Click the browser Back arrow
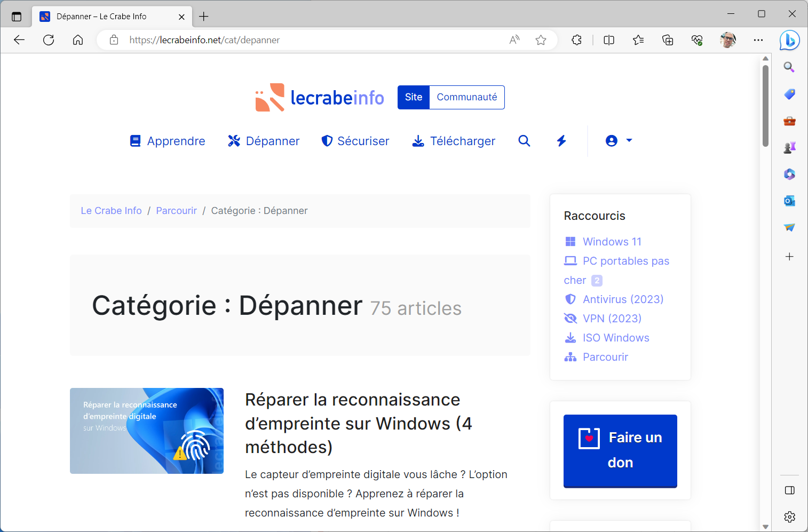The image size is (808, 532). pyautogui.click(x=19, y=40)
